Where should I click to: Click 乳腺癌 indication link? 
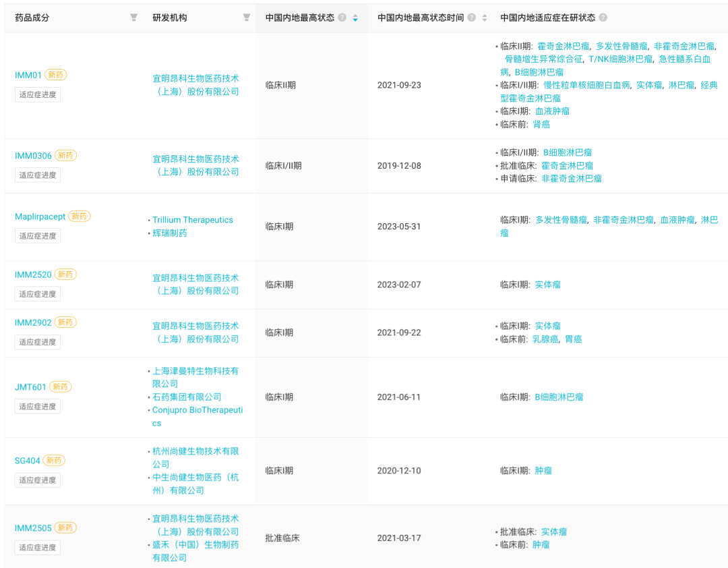tap(545, 339)
